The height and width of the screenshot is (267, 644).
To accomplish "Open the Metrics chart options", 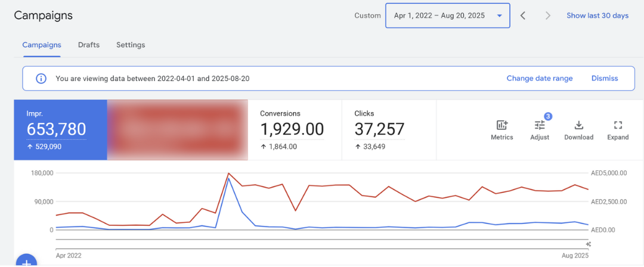I will click(501, 129).
